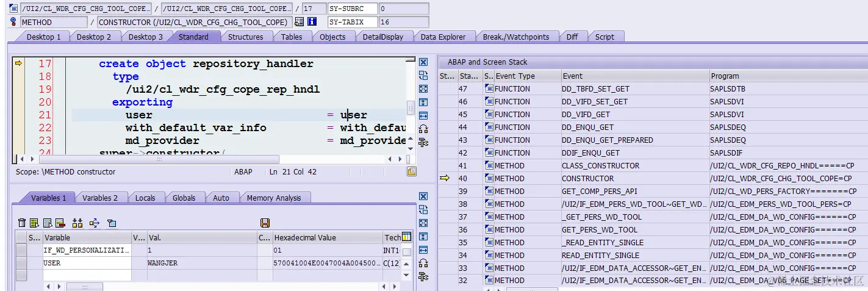Select row marker of IF_WD_PERSONALIZATI variable
Image resolution: width=868 pixels, height=291 pixels.
point(21,250)
